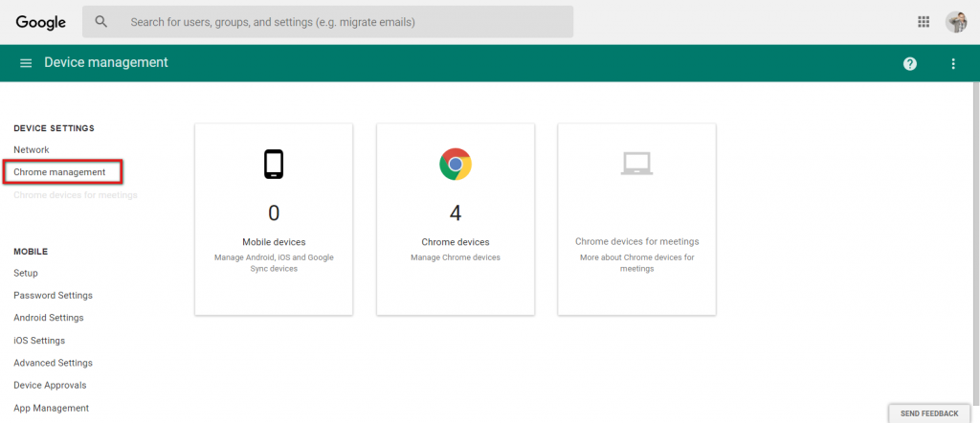Open the help question mark icon

(x=910, y=63)
